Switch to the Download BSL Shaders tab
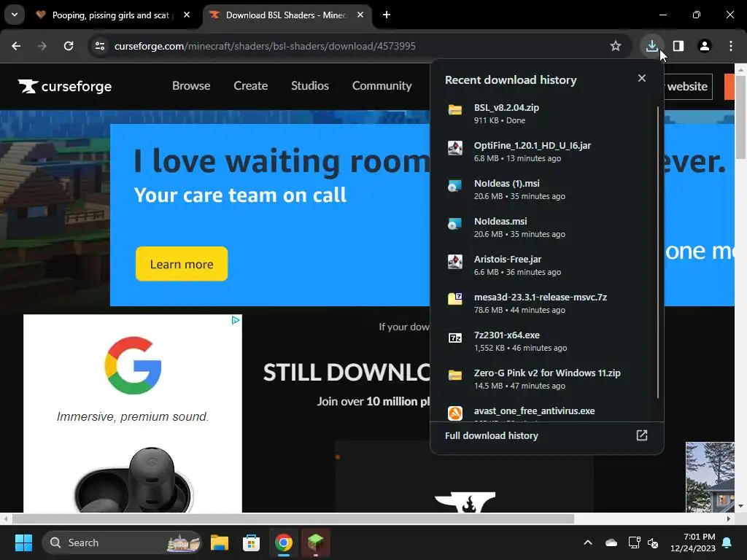The width and height of the screenshot is (747, 560). (287, 15)
